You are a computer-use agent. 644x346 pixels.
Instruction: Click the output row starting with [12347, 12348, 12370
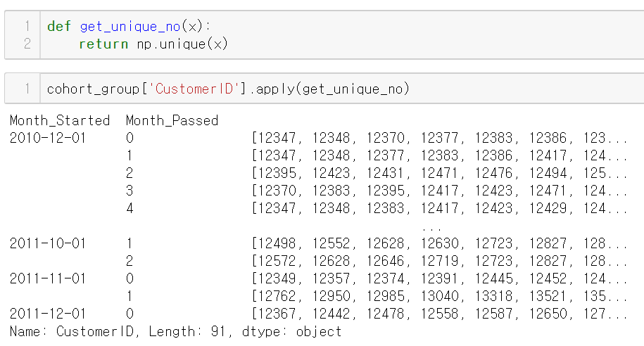point(439,138)
